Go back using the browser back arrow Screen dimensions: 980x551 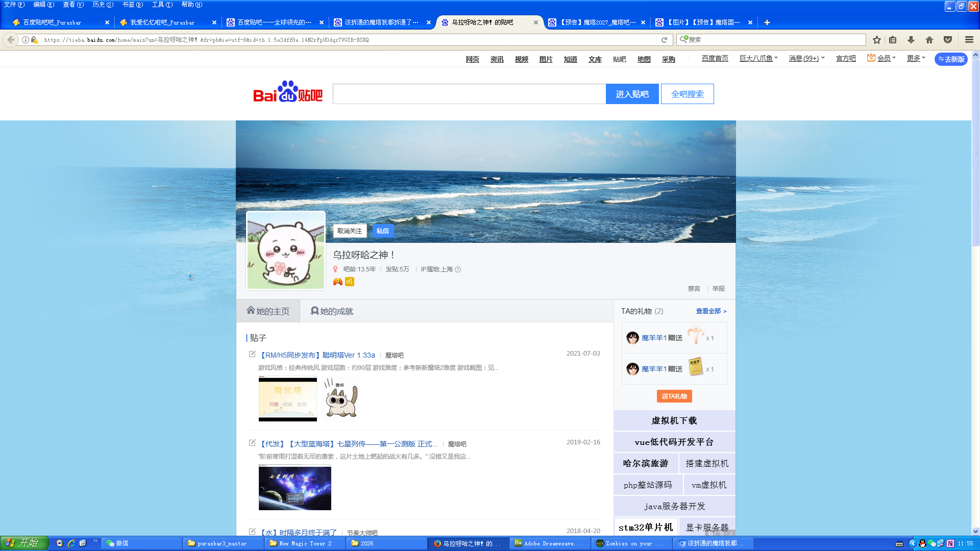click(11, 40)
